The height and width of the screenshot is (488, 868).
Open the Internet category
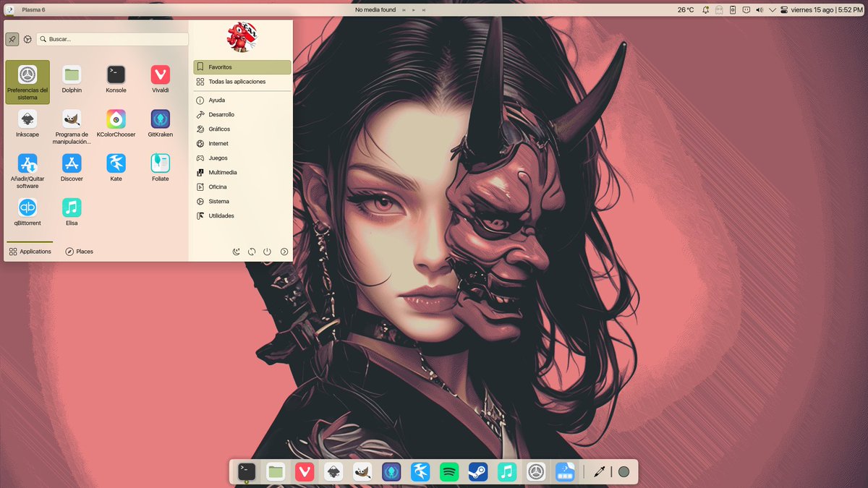242,144
